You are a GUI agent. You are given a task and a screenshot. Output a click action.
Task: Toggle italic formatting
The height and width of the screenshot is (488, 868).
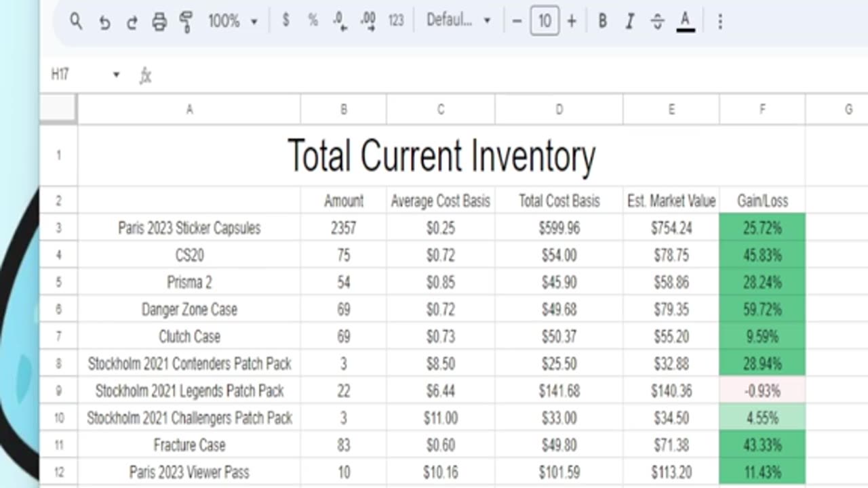629,22
